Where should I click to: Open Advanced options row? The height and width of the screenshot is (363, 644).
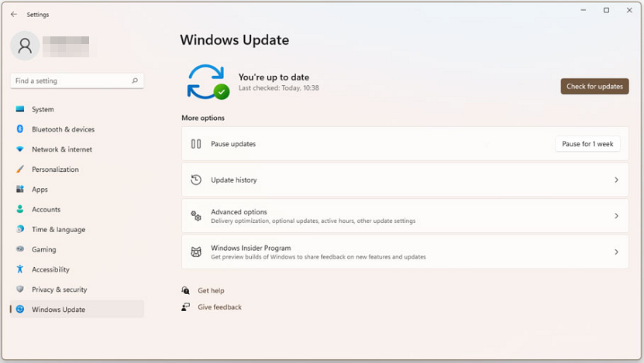(405, 216)
